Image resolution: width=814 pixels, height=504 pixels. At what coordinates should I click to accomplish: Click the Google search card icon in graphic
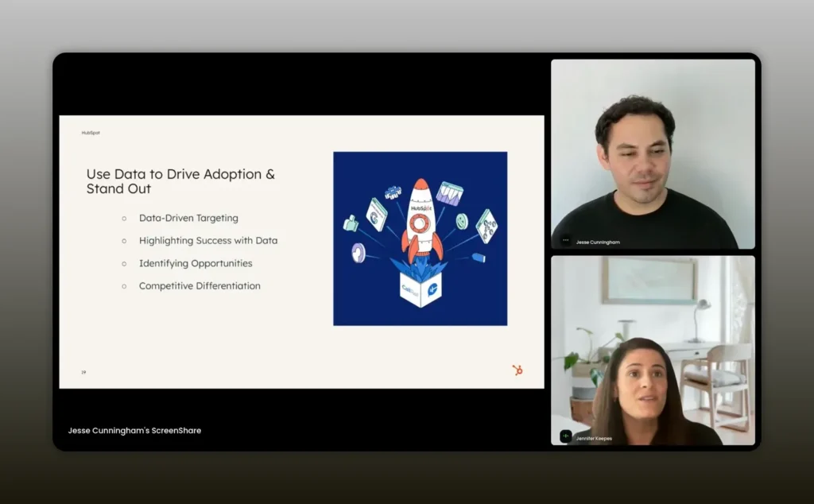[376, 214]
